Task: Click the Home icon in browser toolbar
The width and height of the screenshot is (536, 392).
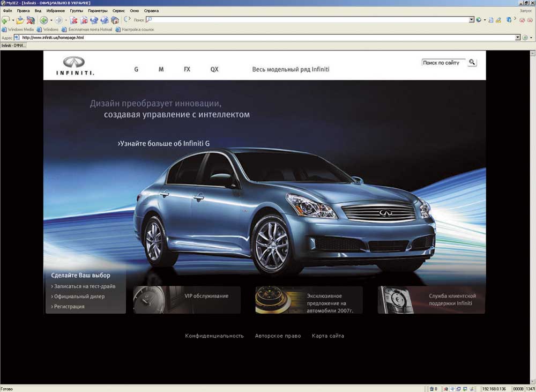Action: 115,20
